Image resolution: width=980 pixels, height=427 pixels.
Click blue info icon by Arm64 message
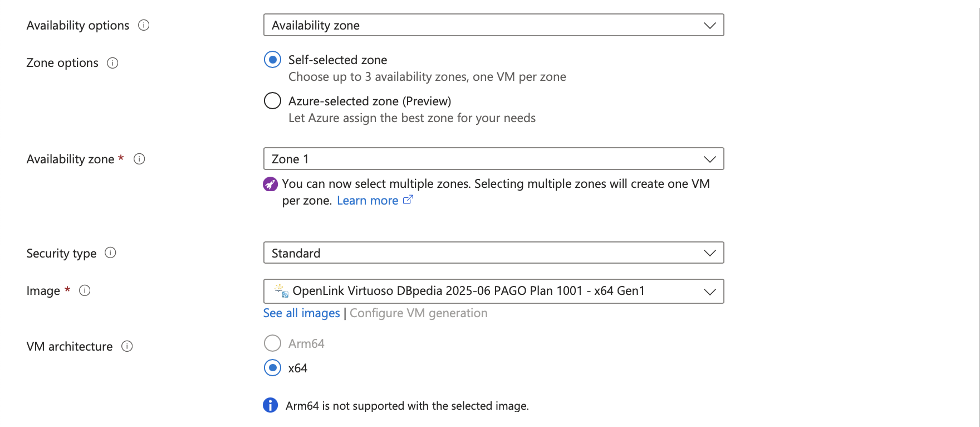click(270, 405)
